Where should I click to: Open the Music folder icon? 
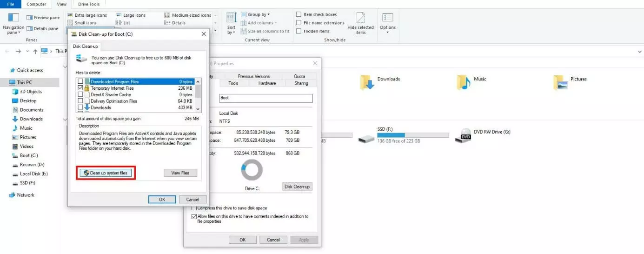point(463,82)
